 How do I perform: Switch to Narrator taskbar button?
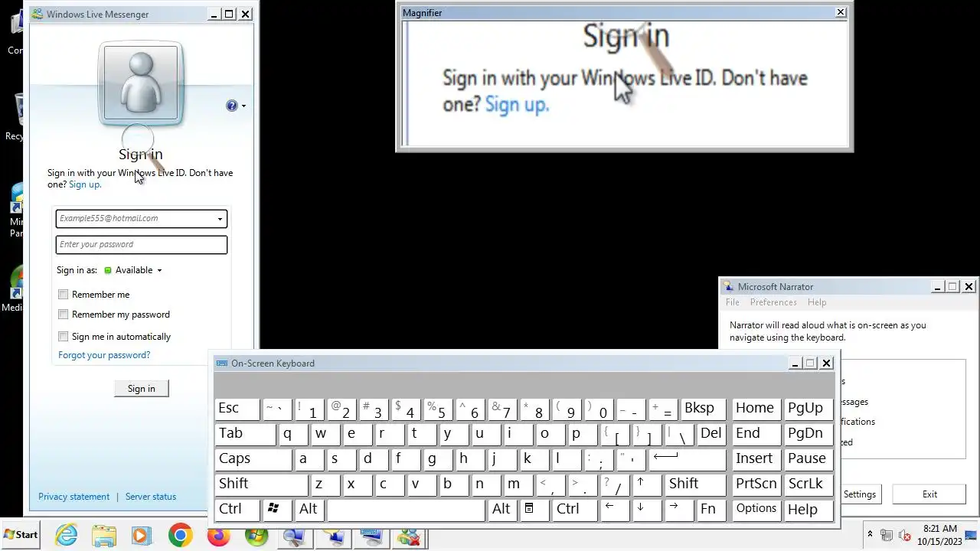[333, 536]
